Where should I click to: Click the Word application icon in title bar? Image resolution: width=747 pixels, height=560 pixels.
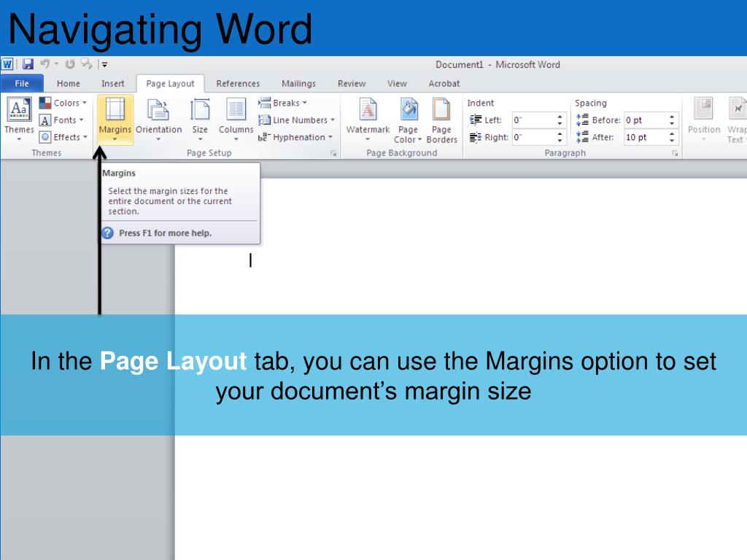pos(7,64)
